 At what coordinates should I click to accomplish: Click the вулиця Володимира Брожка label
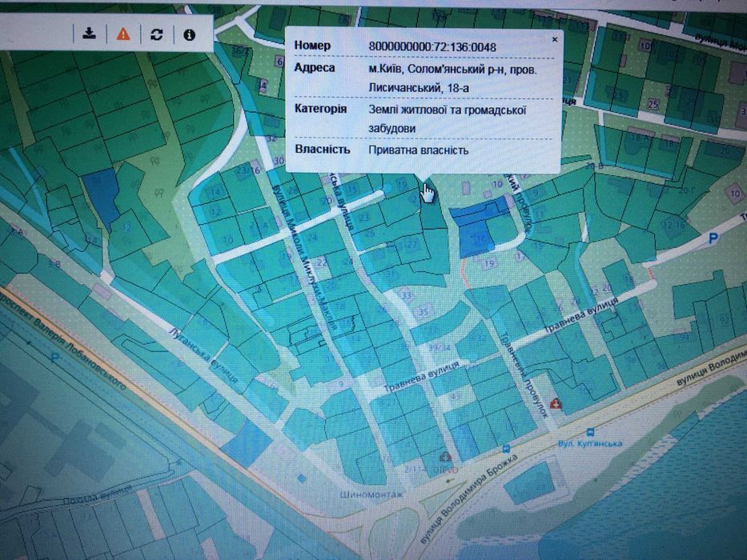point(468,499)
